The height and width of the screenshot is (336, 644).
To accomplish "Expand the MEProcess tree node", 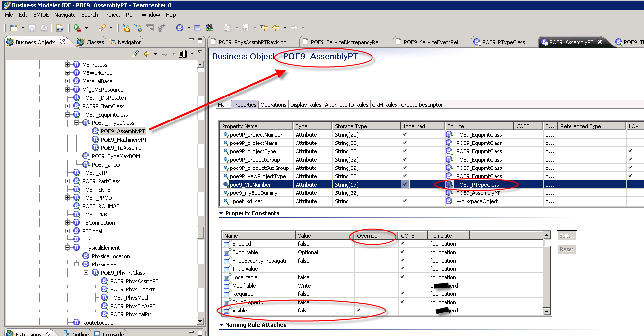I will [68, 65].
